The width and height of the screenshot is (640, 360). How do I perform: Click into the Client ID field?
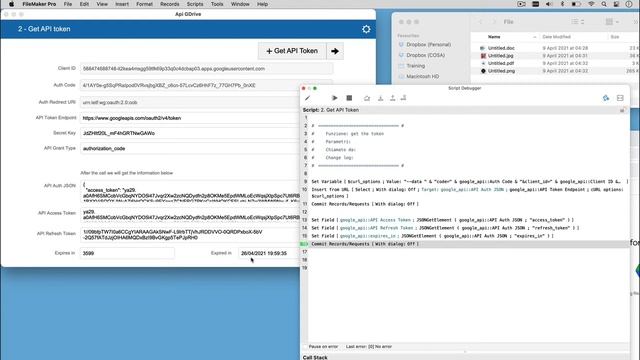click(206, 69)
